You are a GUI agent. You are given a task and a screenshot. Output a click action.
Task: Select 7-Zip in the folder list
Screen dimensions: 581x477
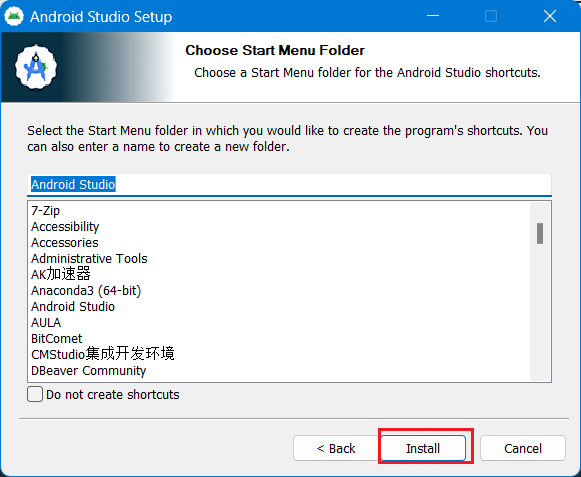(x=45, y=211)
